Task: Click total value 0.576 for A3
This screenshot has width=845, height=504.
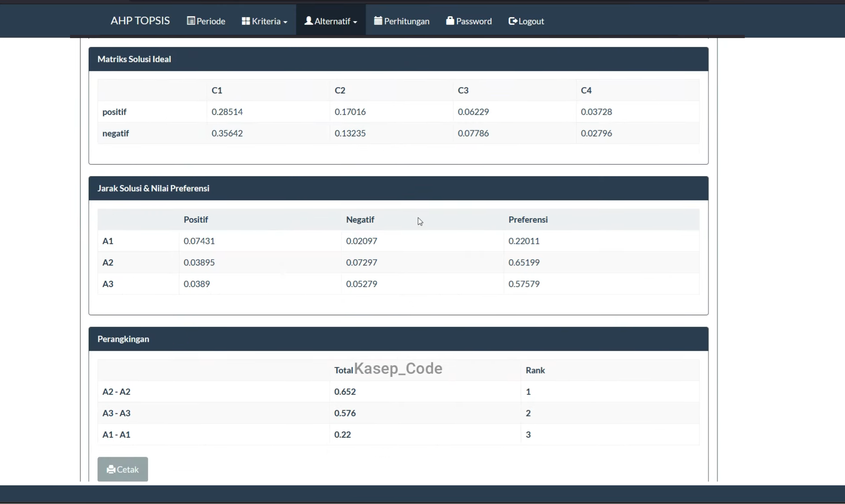Action: coord(345,413)
